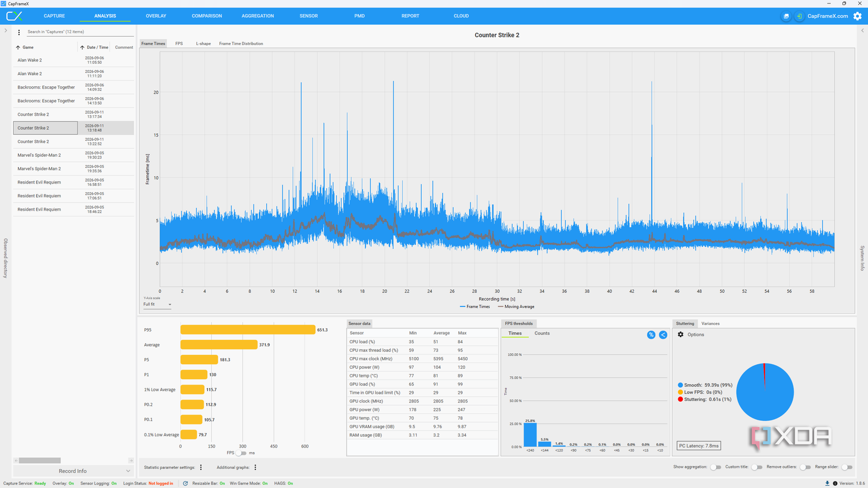Click the refresh icon in the status bar
868x488 pixels.
click(x=185, y=483)
